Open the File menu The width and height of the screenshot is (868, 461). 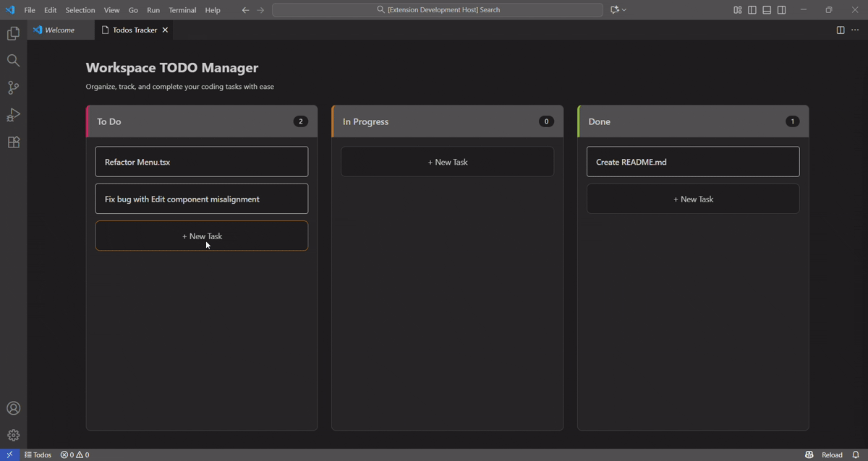[29, 9]
